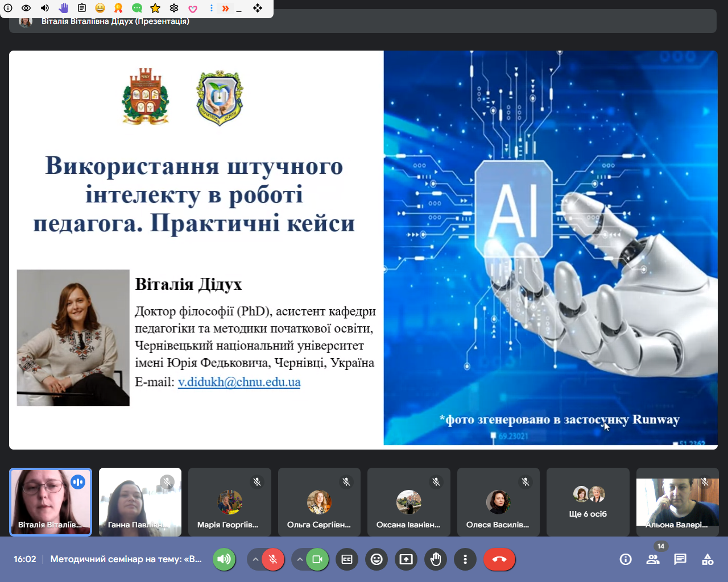728x582 pixels.
Task: Select Ганна Павлівна participant tile
Action: pyautogui.click(x=140, y=502)
